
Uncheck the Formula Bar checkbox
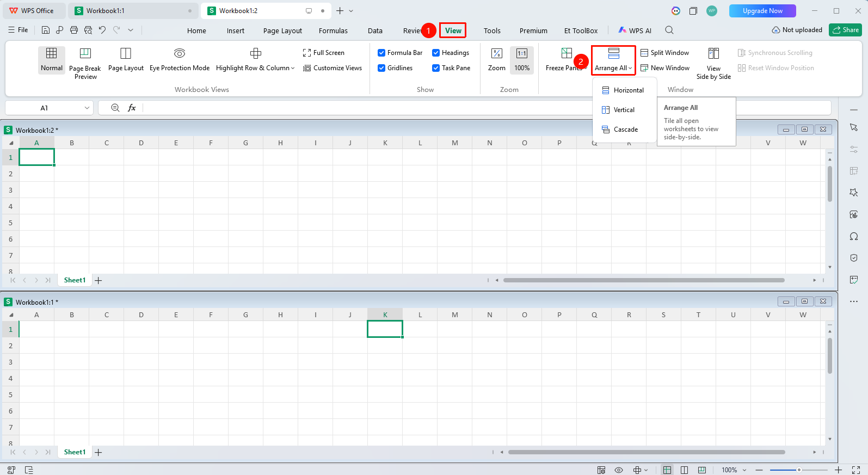pos(381,53)
